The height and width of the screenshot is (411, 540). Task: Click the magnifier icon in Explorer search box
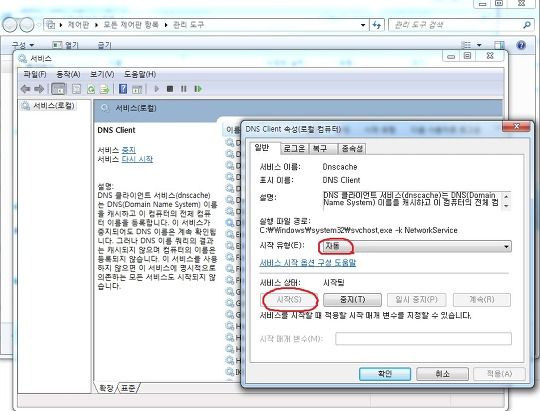point(527,25)
